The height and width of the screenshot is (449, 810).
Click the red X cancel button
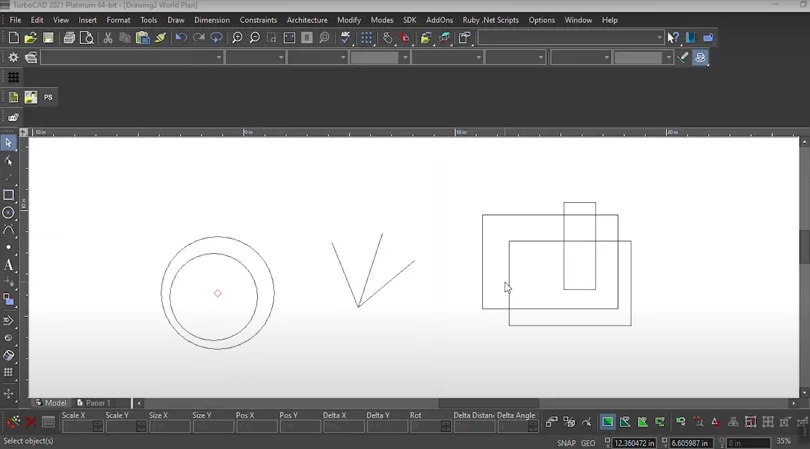coord(30,424)
